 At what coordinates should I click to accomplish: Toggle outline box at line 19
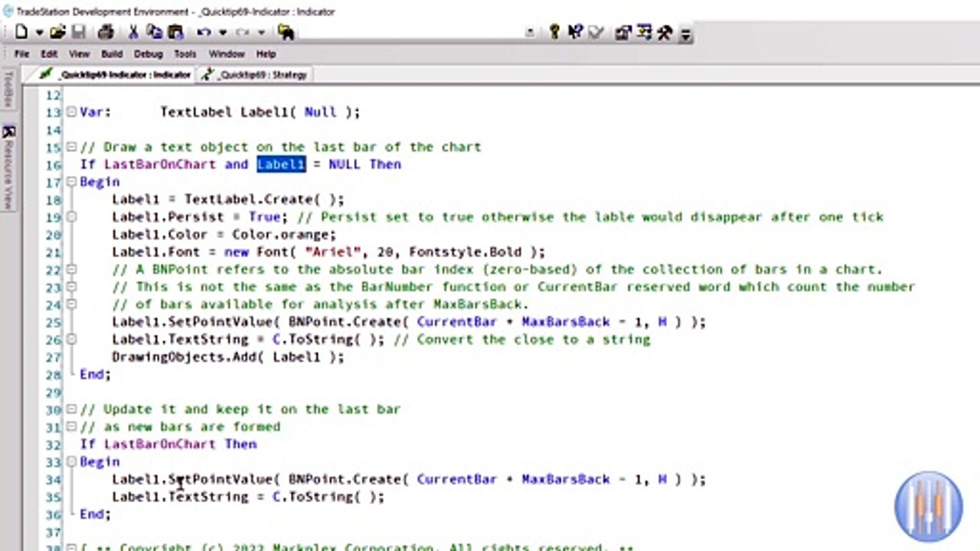point(71,217)
